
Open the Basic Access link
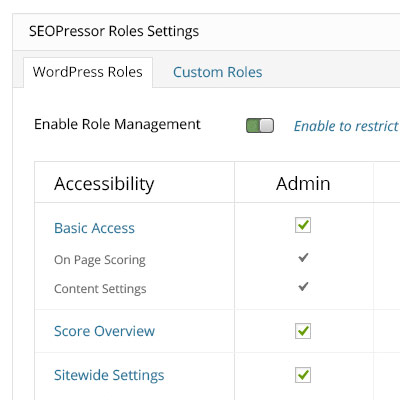(x=94, y=228)
